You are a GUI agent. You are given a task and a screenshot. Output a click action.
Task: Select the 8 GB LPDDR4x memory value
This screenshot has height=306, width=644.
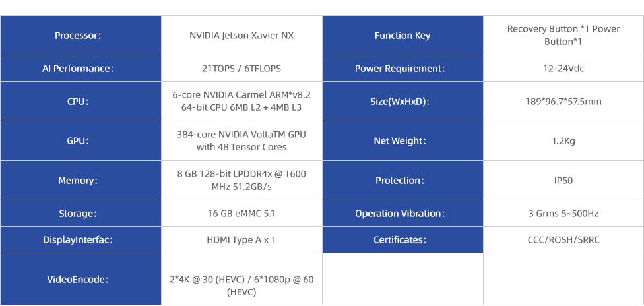click(241, 180)
